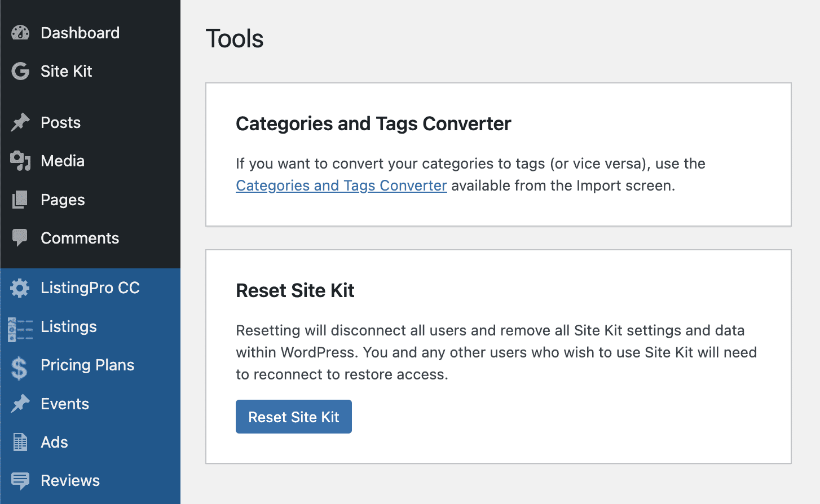The width and height of the screenshot is (820, 504).
Task: Click the Pages stacked sheets icon
Action: click(20, 200)
